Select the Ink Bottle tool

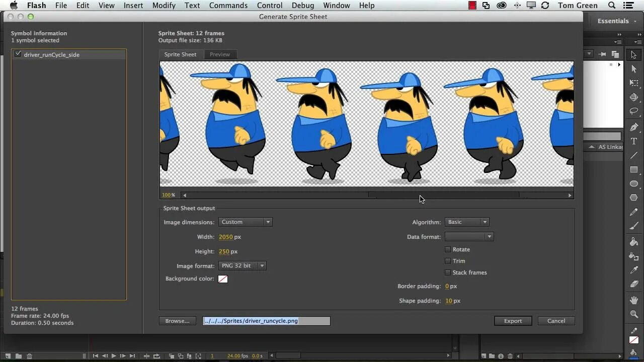[x=634, y=256]
